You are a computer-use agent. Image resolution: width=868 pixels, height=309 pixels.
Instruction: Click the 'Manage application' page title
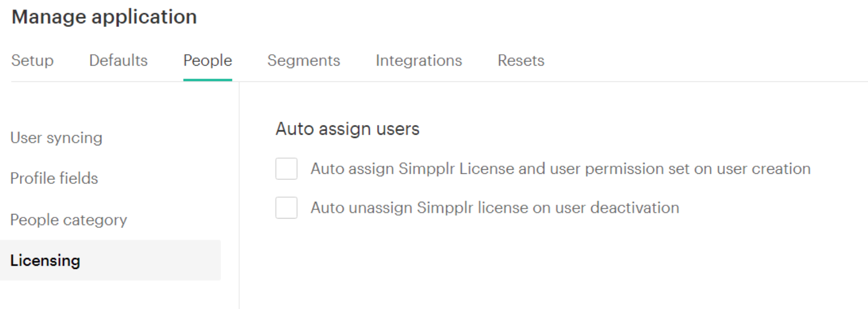pos(104,17)
